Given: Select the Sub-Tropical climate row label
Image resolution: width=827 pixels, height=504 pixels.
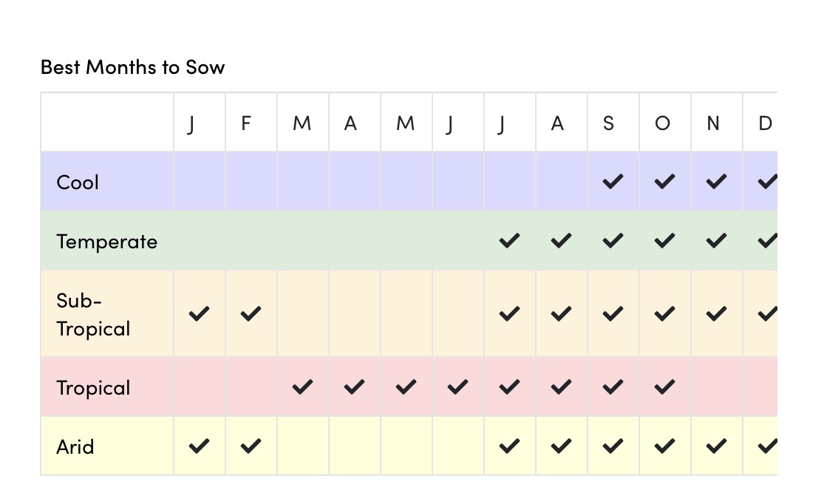Looking at the screenshot, I should click(93, 315).
